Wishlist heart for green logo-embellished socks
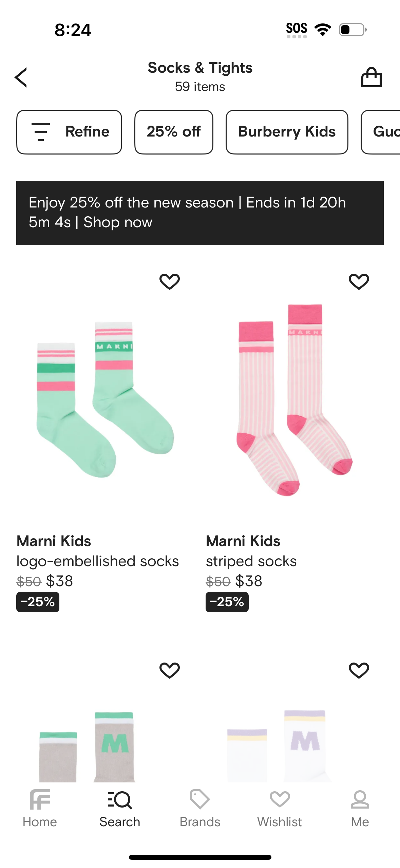400x868 pixels. click(x=170, y=282)
